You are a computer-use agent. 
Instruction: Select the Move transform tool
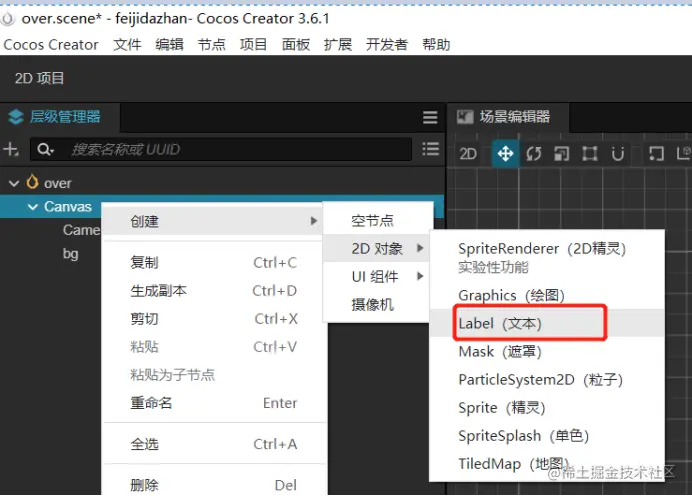(505, 154)
